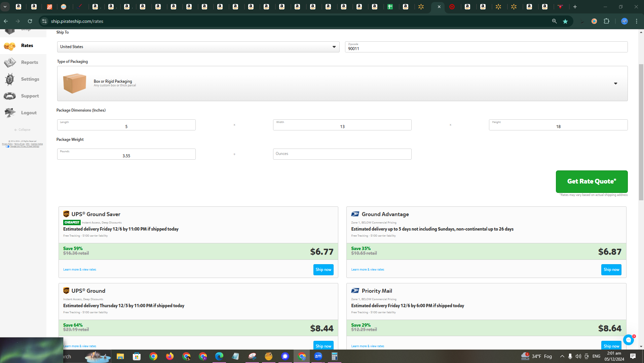Click the Ounces weight field
Image resolution: width=644 pixels, height=363 pixels.
tap(342, 154)
